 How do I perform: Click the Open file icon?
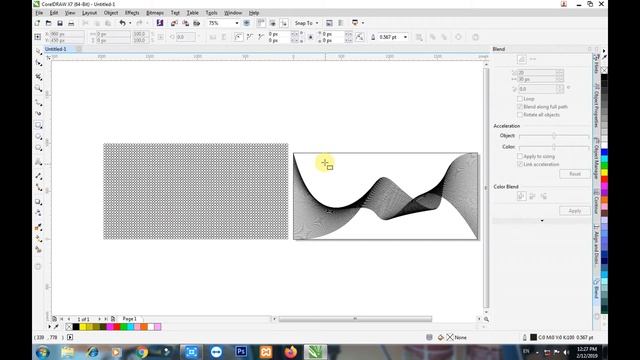coord(49,23)
